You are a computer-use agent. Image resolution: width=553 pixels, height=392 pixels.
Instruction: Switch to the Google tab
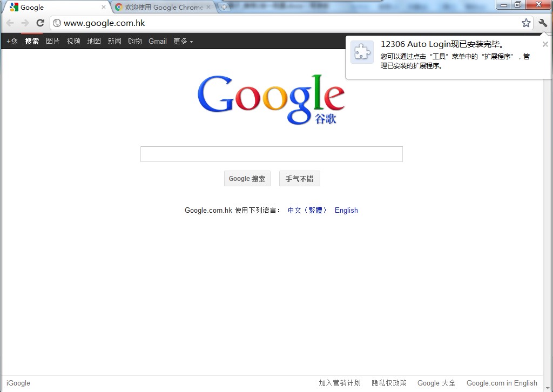point(57,7)
